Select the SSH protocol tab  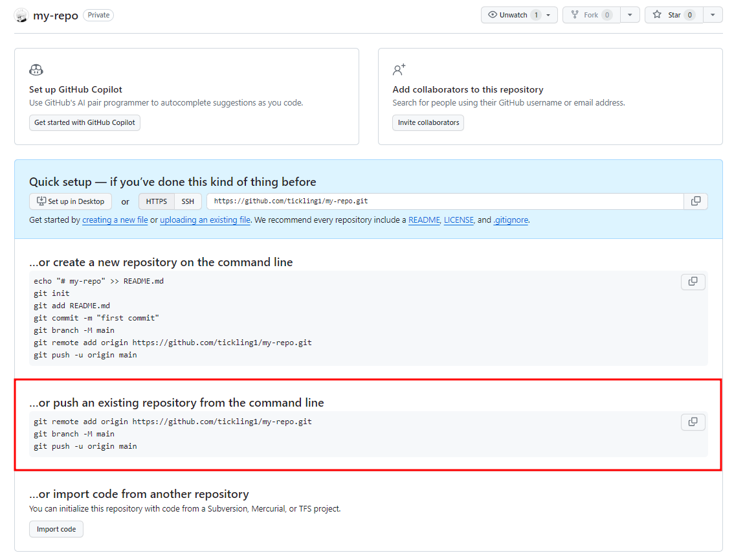point(188,201)
